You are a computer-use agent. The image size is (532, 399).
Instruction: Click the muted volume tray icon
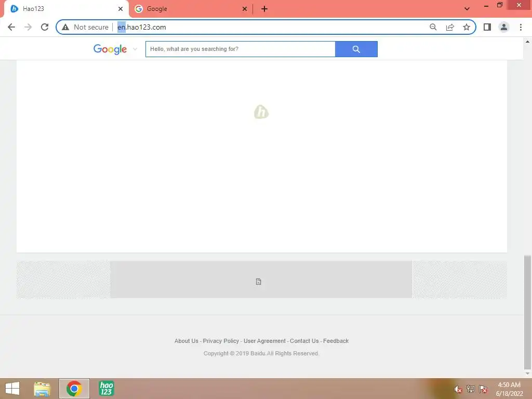pos(458,389)
